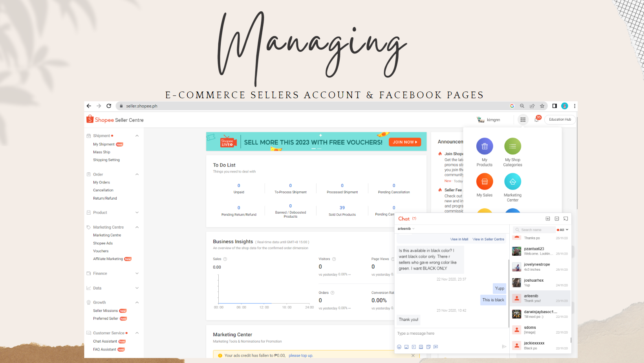
Task: Open the browser zoom magnifier icon
Action: [x=522, y=106]
